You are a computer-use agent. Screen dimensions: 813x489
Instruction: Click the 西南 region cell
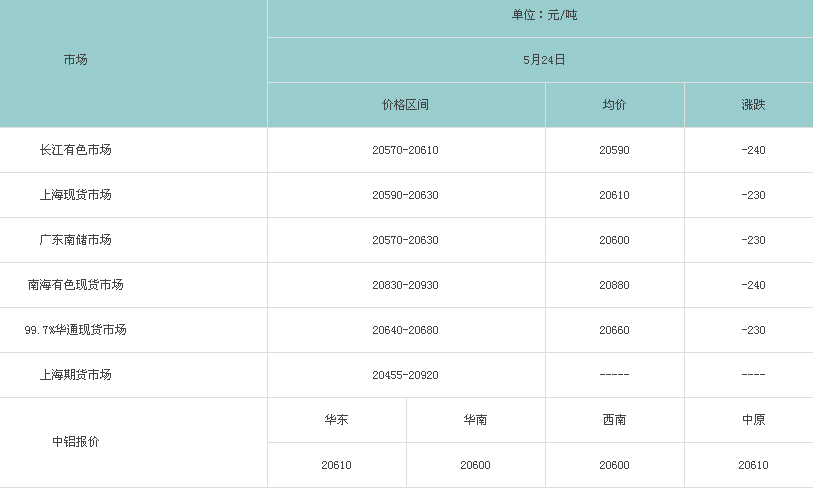(x=614, y=420)
